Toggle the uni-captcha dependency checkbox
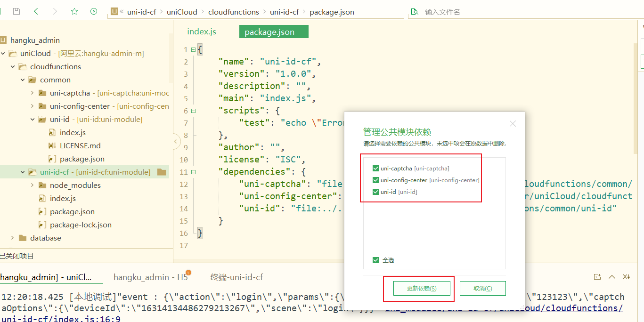Image resolution: width=644 pixels, height=322 pixels. pos(375,168)
